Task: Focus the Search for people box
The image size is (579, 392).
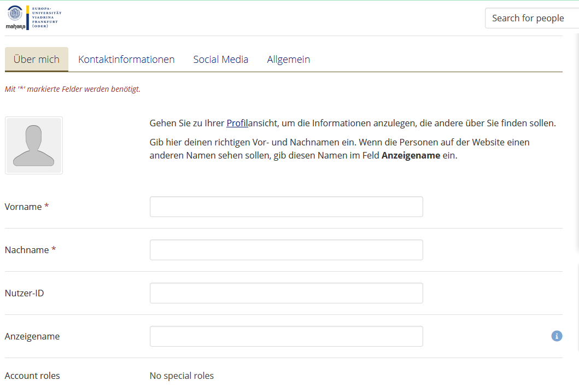Action: tap(530, 18)
